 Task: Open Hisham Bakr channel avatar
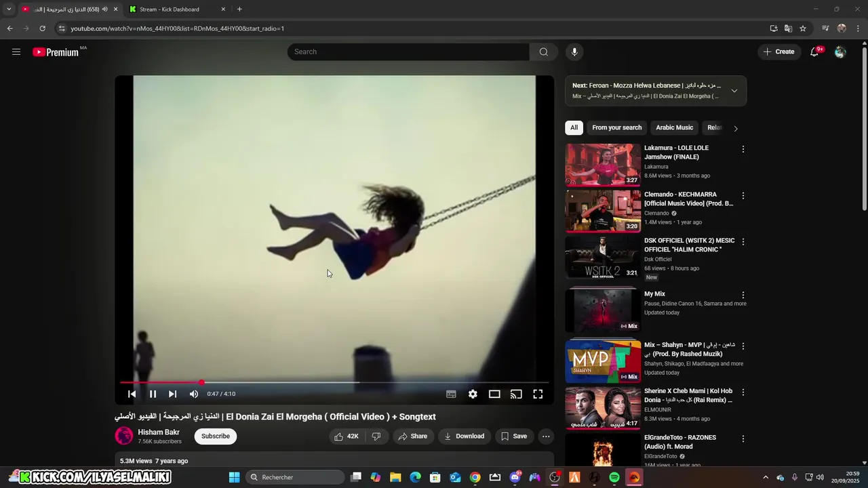[124, 436]
